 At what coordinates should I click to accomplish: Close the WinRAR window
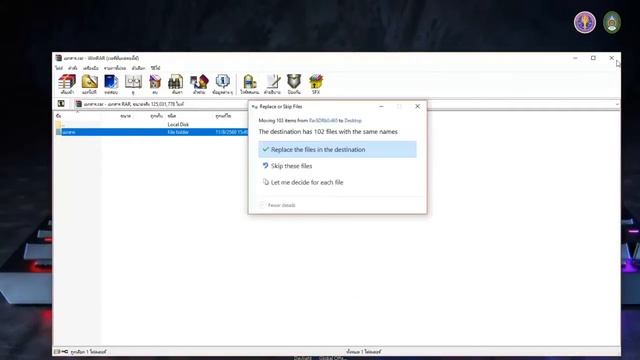tap(611, 58)
